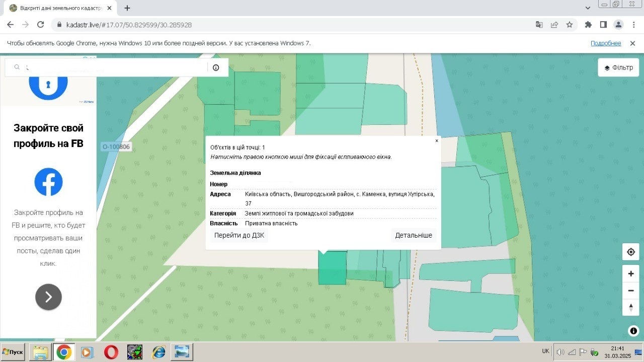Toggle Chrome side panel
This screenshot has width=644, height=362.
[x=603, y=25]
